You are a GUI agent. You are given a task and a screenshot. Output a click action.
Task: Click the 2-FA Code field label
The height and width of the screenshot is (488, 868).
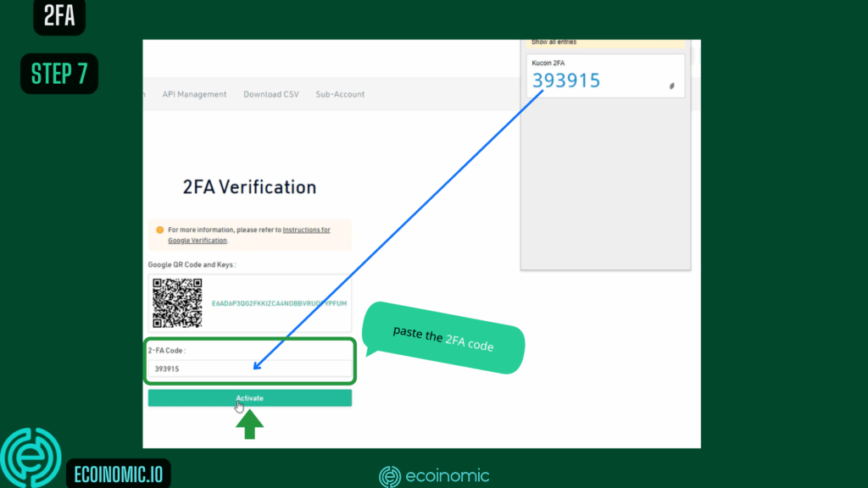167,350
